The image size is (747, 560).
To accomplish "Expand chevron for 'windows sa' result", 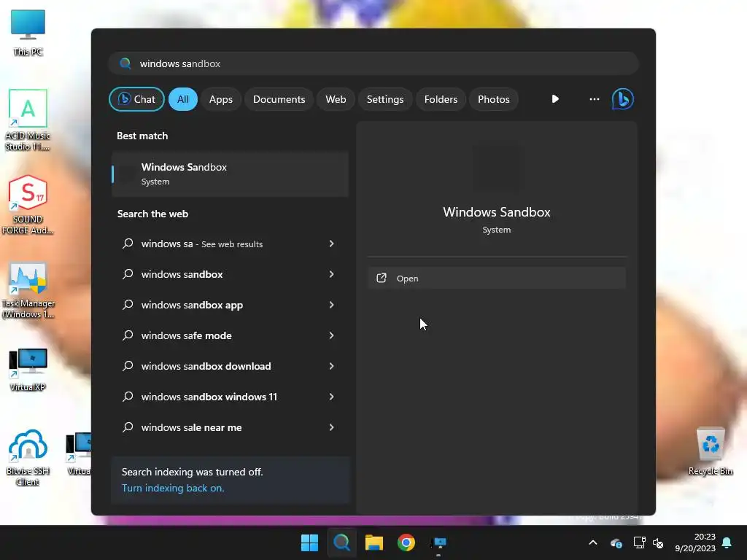I will coord(332,244).
